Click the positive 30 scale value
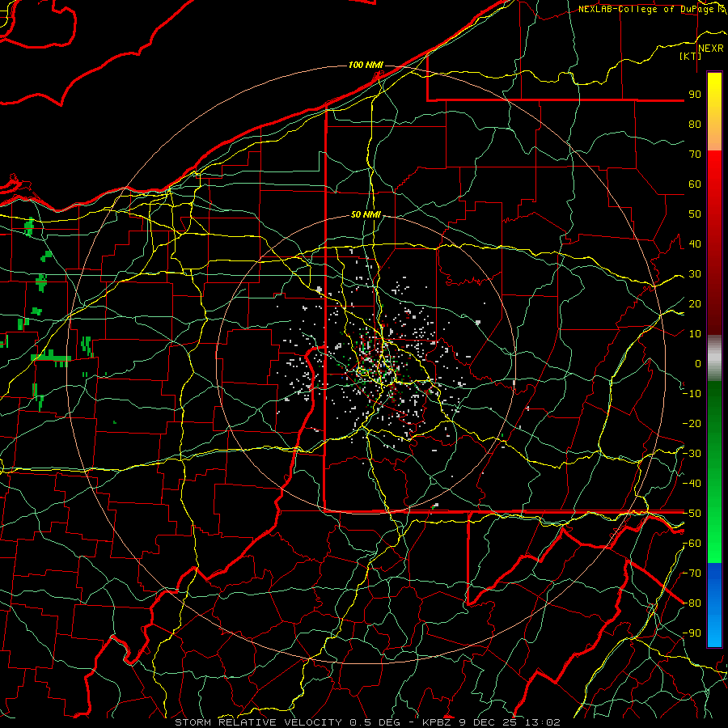 (695, 274)
